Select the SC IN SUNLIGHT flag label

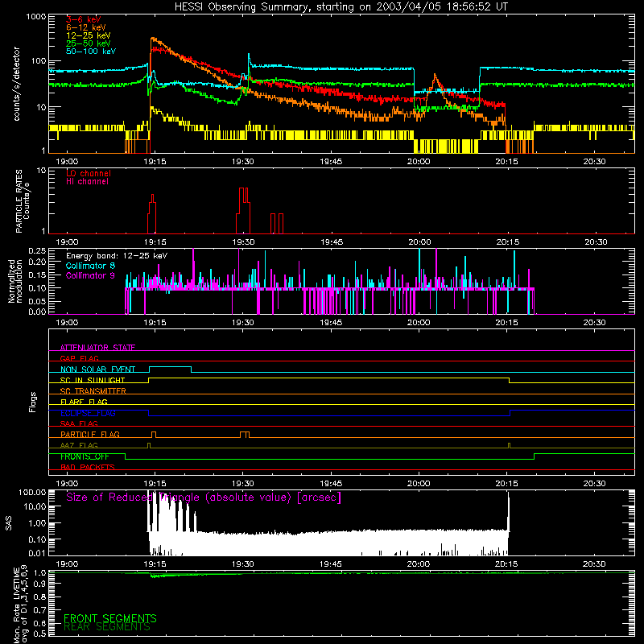coord(93,380)
